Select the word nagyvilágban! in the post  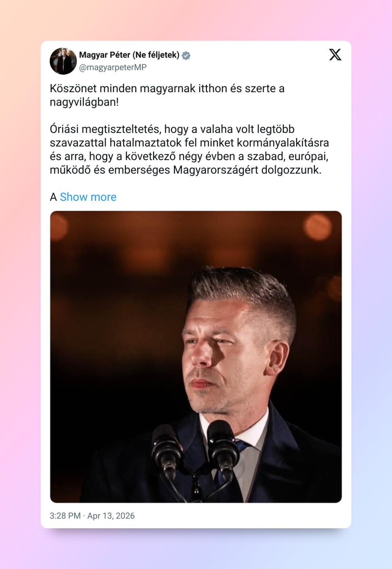click(84, 102)
